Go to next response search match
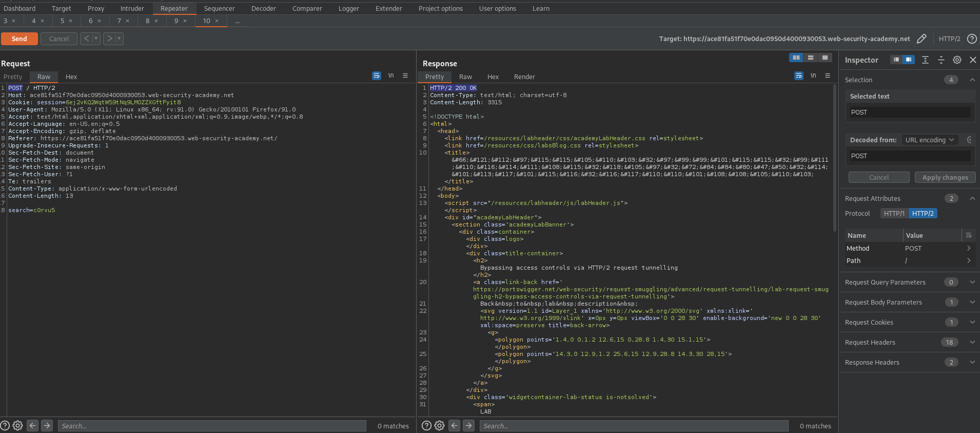This screenshot has height=433, width=980. click(468, 425)
